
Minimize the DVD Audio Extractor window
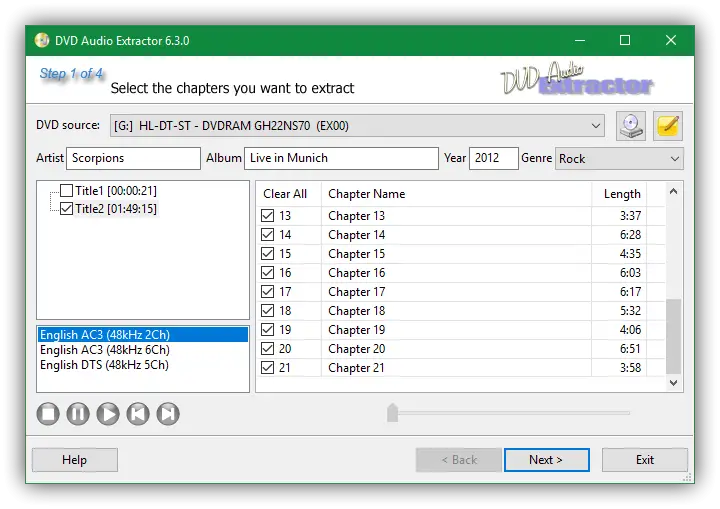(580, 40)
